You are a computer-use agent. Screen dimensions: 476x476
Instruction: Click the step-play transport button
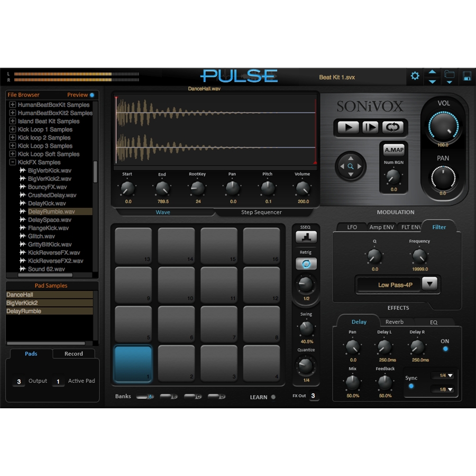[370, 127]
